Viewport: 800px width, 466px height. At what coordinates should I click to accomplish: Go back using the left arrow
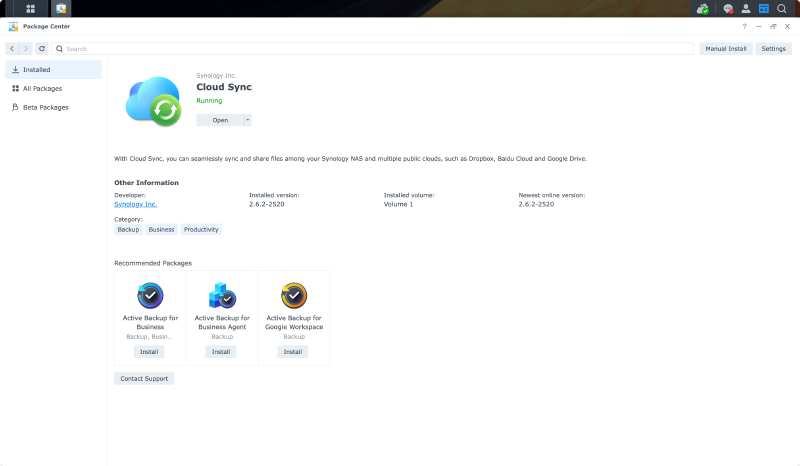[x=12, y=48]
